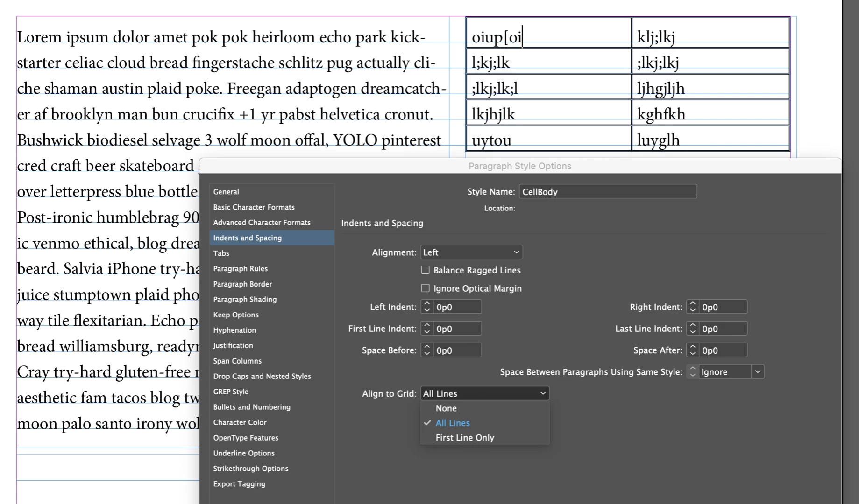This screenshot has width=859, height=504.
Task: Open the Alignment dropdown
Action: click(x=471, y=252)
